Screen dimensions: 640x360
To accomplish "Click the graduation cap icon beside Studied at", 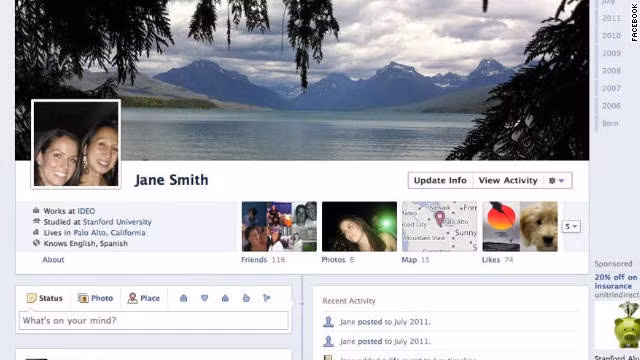I will click(36, 221).
